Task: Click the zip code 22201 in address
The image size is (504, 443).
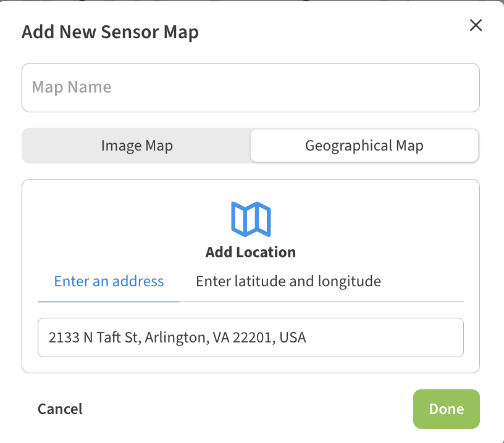Action: click(x=252, y=338)
